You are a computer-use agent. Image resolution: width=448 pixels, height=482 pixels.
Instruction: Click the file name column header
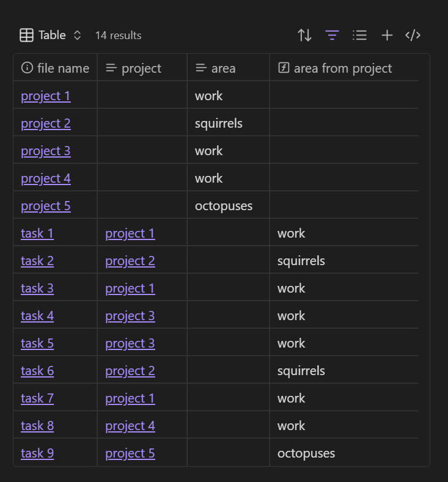pyautogui.click(x=56, y=68)
